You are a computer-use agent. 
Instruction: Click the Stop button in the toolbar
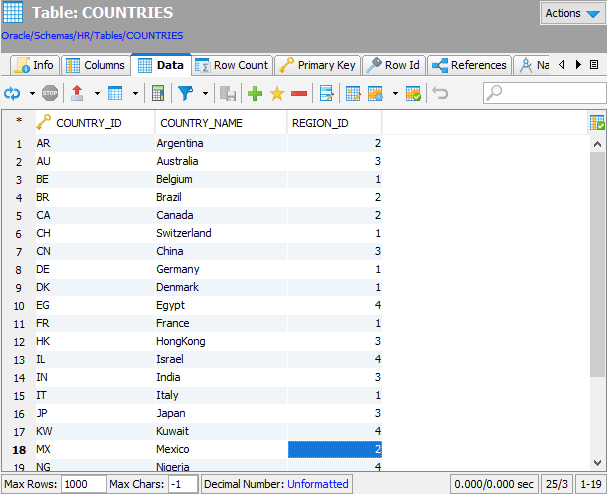[x=49, y=93]
